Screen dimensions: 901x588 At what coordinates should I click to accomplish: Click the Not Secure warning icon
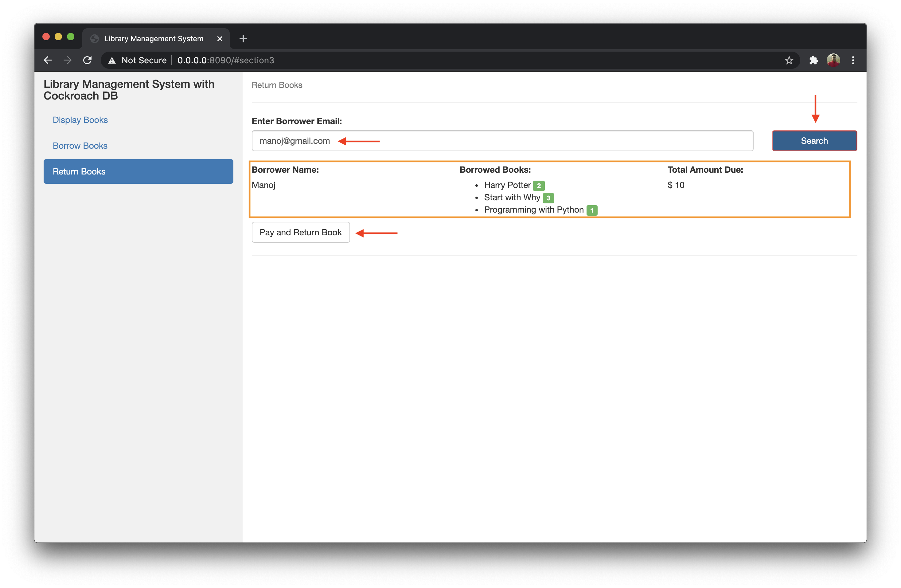click(x=112, y=61)
